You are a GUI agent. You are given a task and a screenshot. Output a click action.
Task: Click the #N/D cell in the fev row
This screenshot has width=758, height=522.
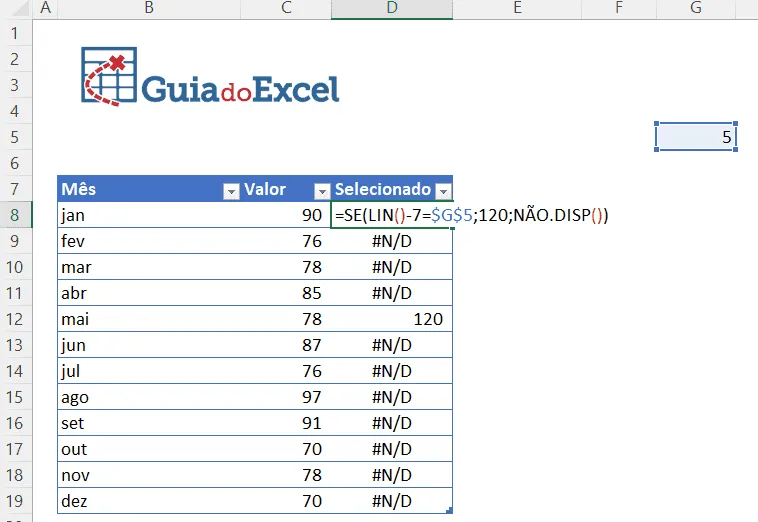(x=392, y=241)
